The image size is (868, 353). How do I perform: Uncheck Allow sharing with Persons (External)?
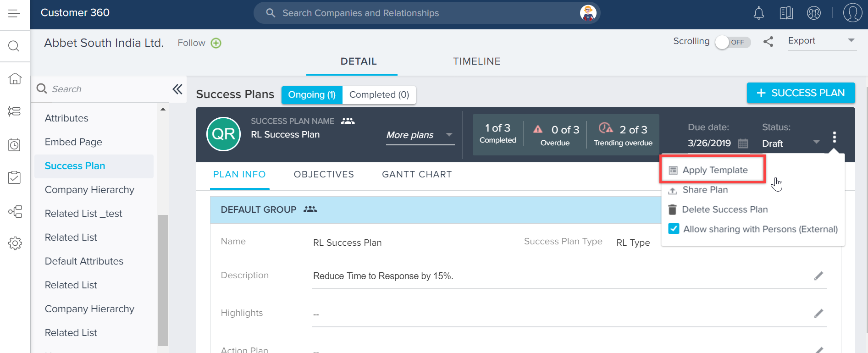pos(674,229)
